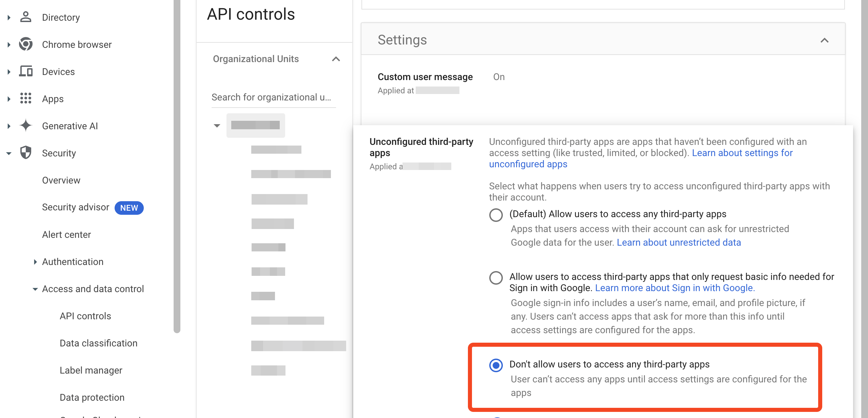Screen dimensions: 868x418
Task: Collapse the root organizational unit arrow
Action: 217,126
